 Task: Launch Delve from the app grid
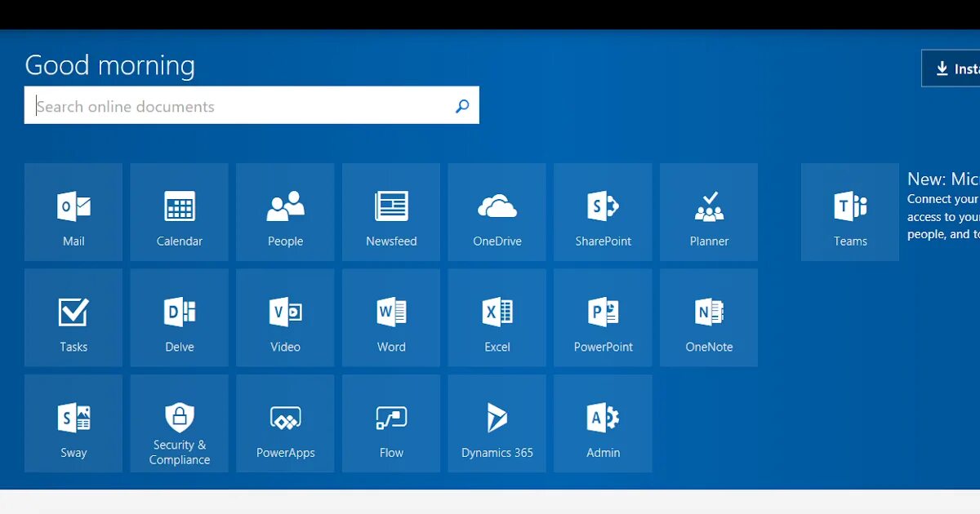pyautogui.click(x=180, y=318)
